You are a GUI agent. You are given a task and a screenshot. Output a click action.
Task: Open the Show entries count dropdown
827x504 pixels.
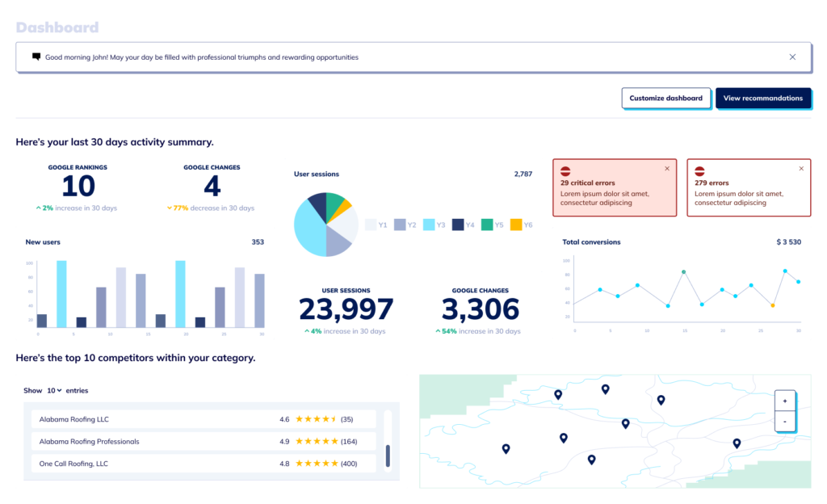[x=54, y=391]
